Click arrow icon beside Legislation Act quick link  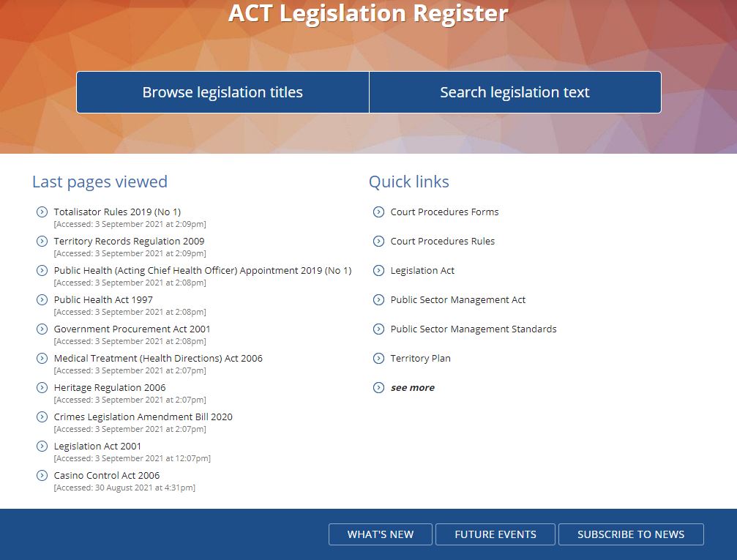pos(378,271)
